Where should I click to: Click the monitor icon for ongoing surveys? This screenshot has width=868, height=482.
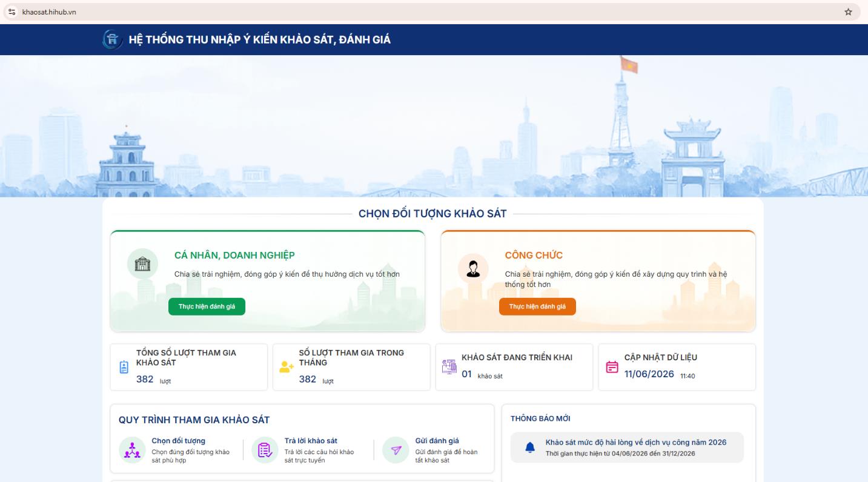coord(449,367)
